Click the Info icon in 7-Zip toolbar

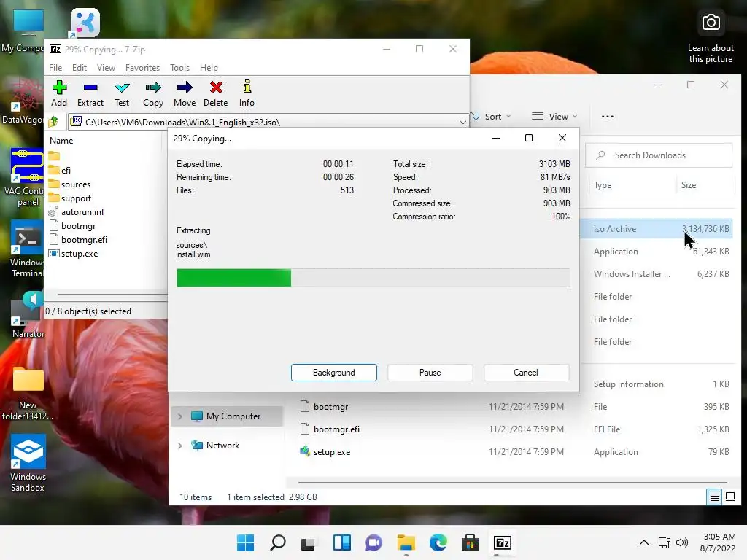coord(247,87)
